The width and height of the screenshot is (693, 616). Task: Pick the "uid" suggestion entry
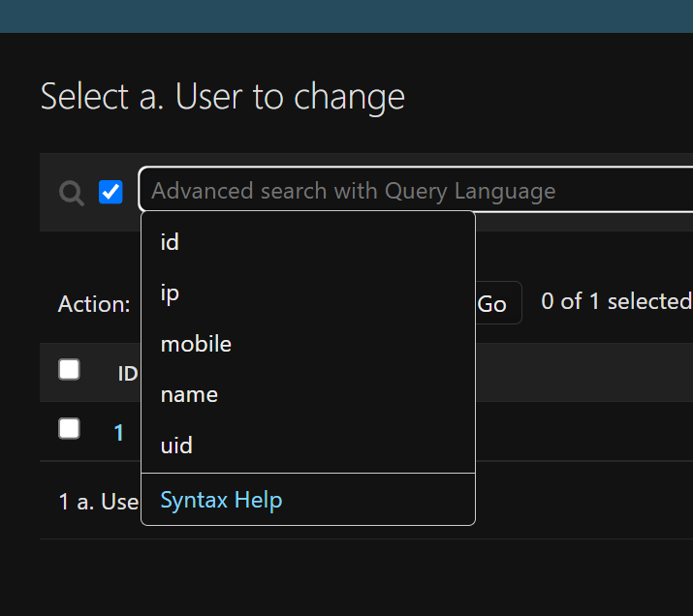(176, 446)
